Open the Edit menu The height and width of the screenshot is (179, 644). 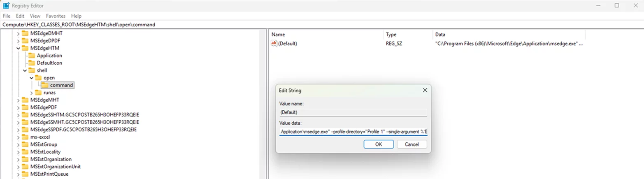pos(20,16)
